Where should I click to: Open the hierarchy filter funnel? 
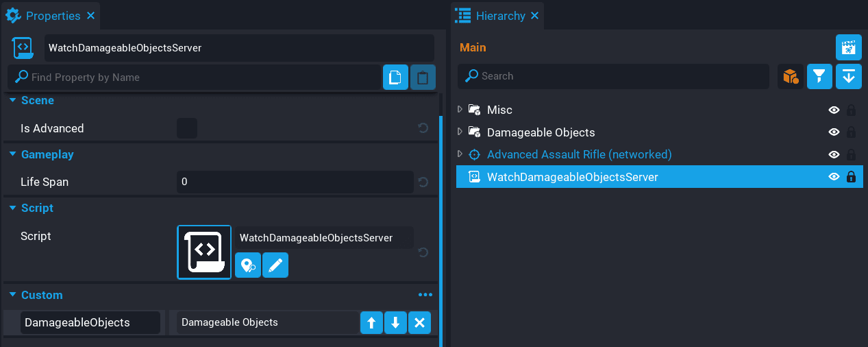click(819, 76)
